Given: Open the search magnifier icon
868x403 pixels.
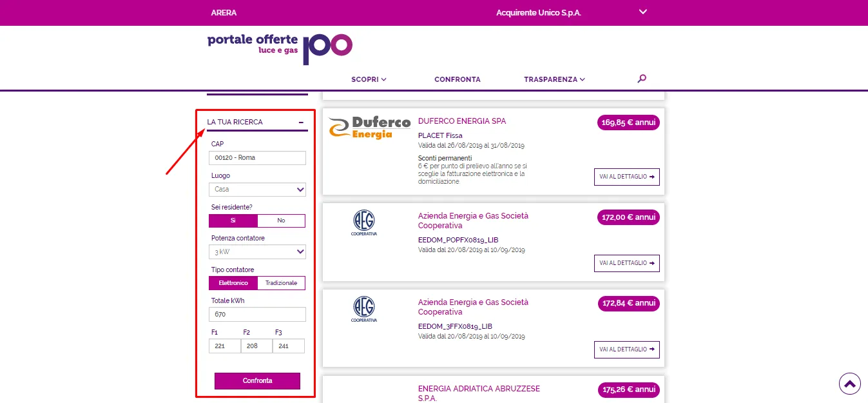Looking at the screenshot, I should [x=641, y=79].
